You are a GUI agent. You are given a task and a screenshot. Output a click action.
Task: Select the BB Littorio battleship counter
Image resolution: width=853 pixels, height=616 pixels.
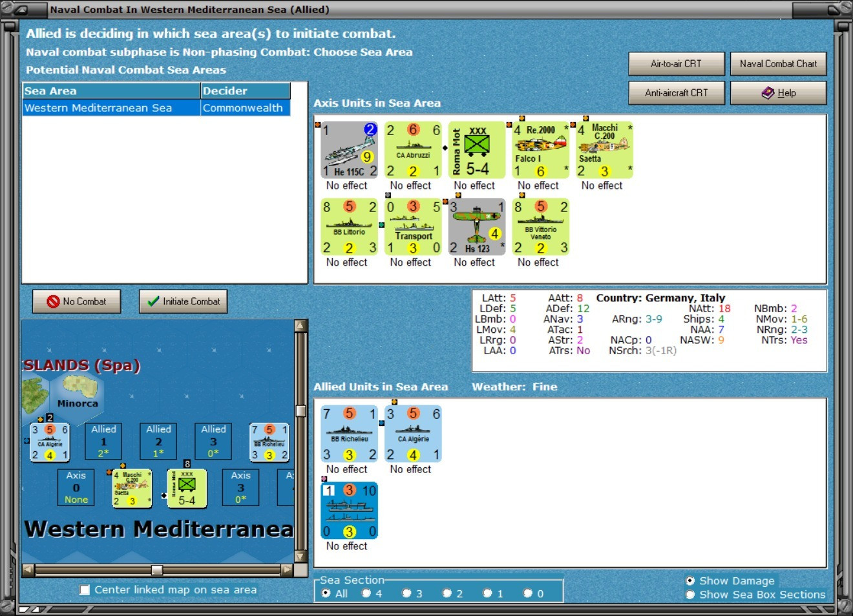350,227
